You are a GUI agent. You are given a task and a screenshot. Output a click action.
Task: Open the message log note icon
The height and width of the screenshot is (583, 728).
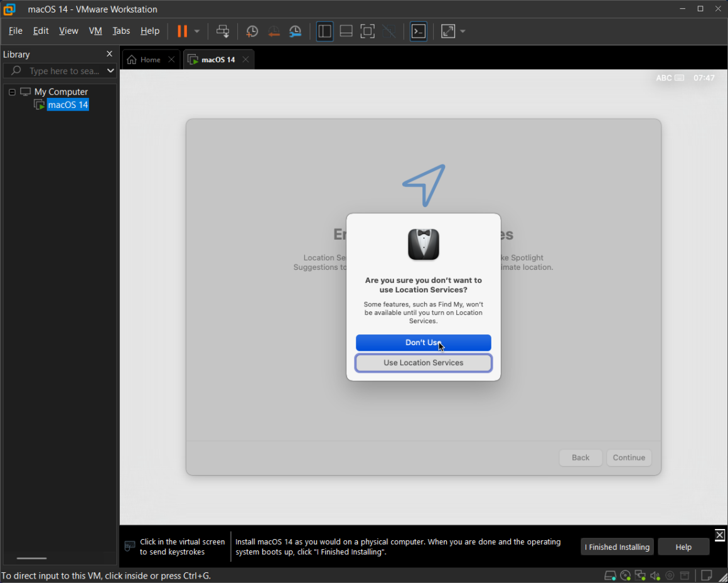pos(707,575)
